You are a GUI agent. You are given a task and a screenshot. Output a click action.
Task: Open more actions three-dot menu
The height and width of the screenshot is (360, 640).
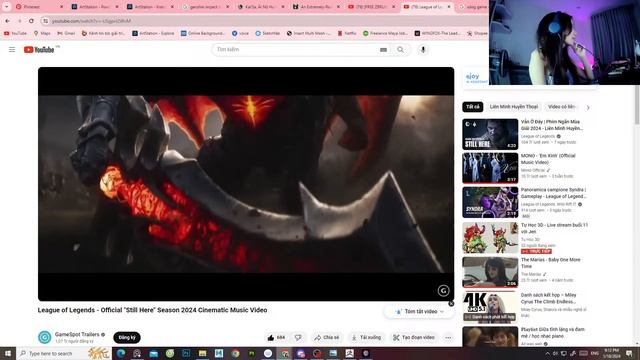(448, 338)
